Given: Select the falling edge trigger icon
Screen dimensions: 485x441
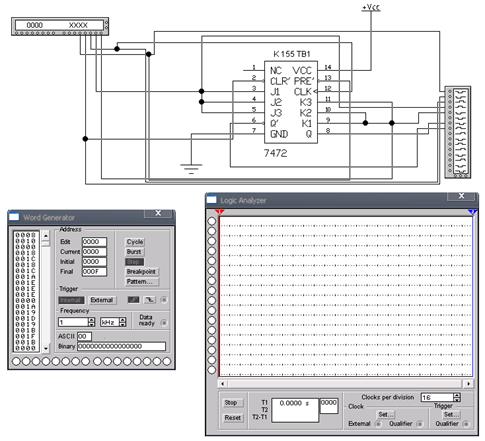Looking at the screenshot, I should pyautogui.click(x=150, y=300).
